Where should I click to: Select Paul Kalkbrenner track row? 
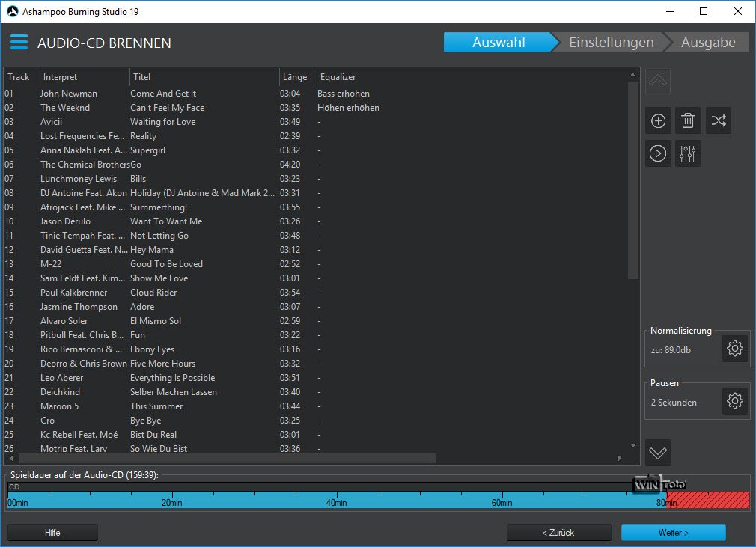point(316,293)
